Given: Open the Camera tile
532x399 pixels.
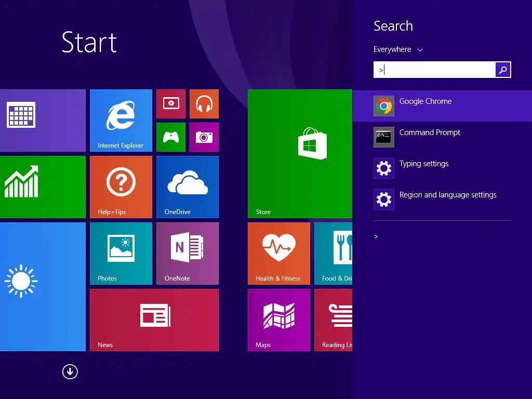Looking at the screenshot, I should pyautogui.click(x=204, y=137).
